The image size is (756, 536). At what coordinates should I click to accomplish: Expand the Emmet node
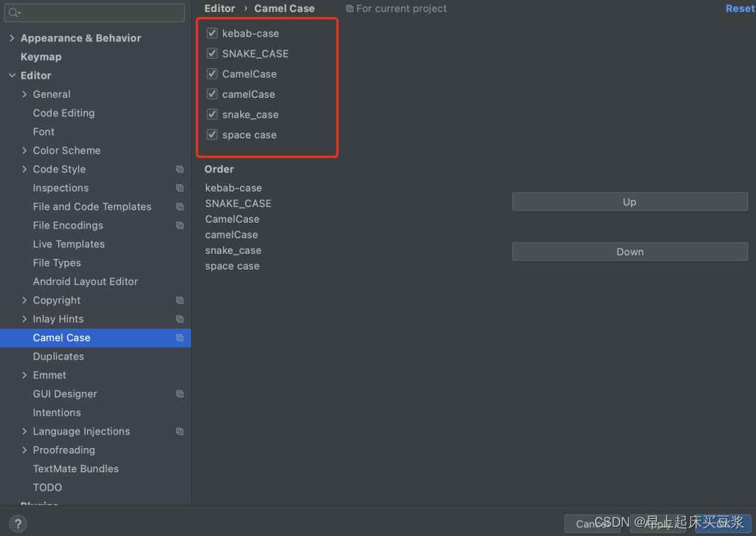(x=25, y=375)
